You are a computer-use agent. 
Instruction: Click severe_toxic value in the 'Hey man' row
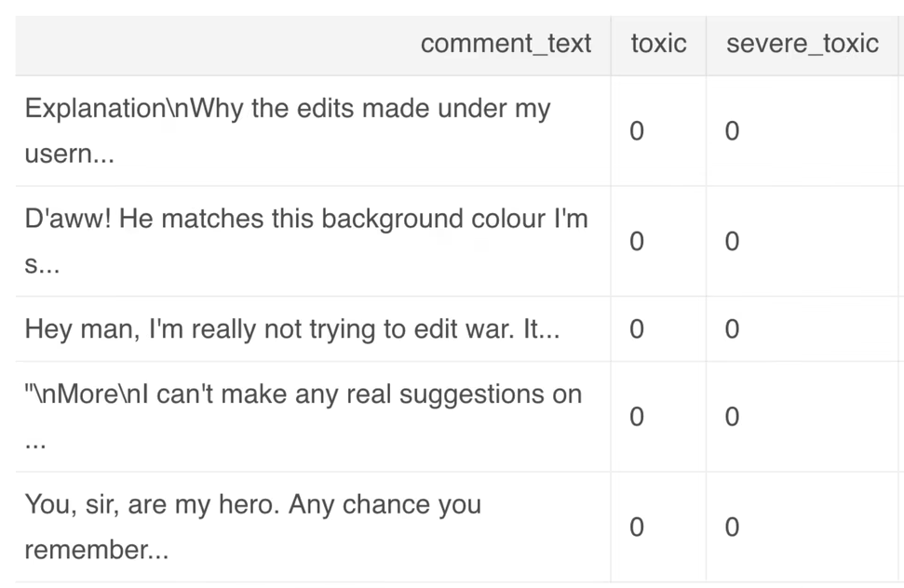732,329
